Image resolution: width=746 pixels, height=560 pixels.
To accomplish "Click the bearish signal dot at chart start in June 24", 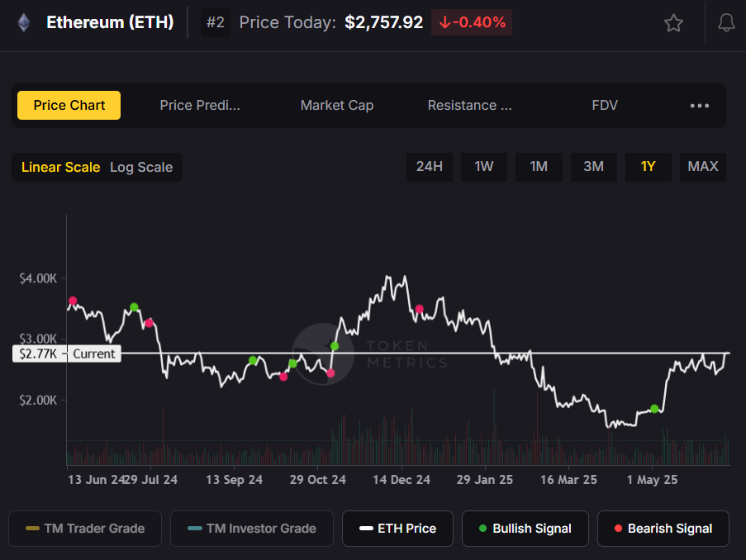I will 73,301.
